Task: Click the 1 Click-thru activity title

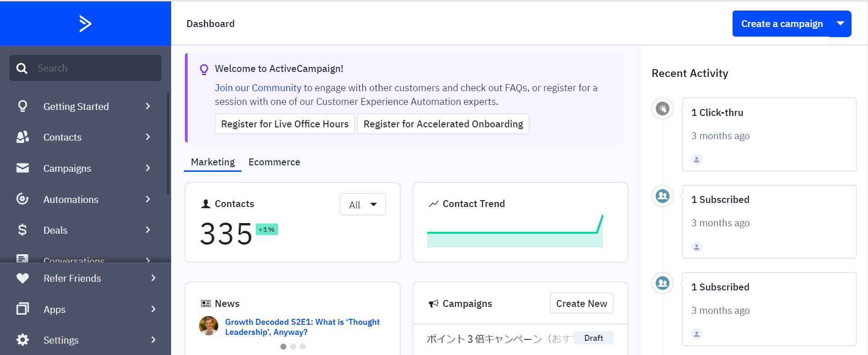Action: pos(717,113)
